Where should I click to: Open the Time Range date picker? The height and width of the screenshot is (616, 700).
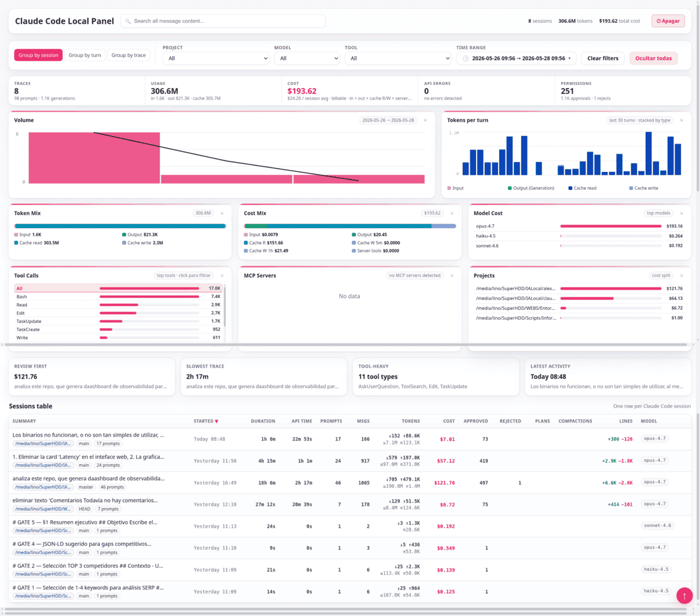(516, 58)
